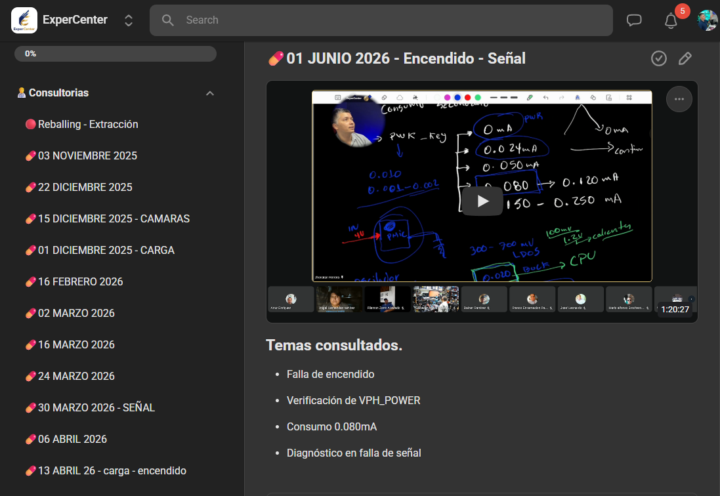Viewport: 720px width, 496px height.
Task: Click the red notification count badge
Action: 682,11
